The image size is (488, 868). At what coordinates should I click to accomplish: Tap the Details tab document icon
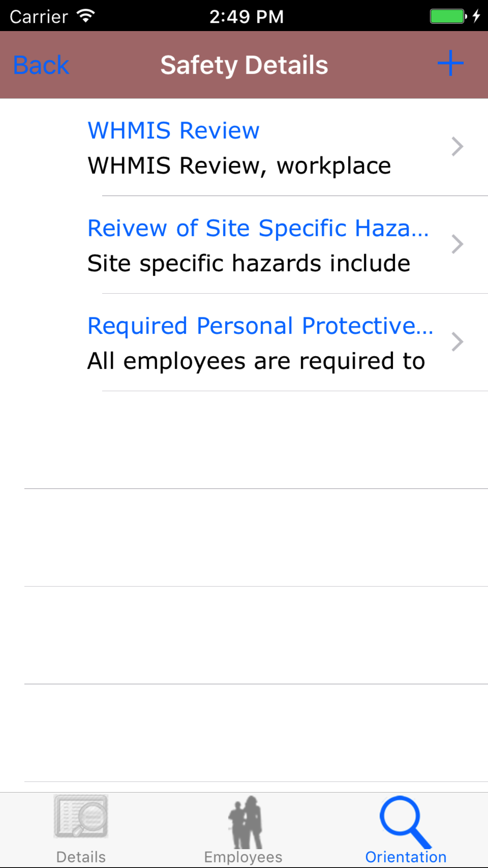(x=81, y=816)
